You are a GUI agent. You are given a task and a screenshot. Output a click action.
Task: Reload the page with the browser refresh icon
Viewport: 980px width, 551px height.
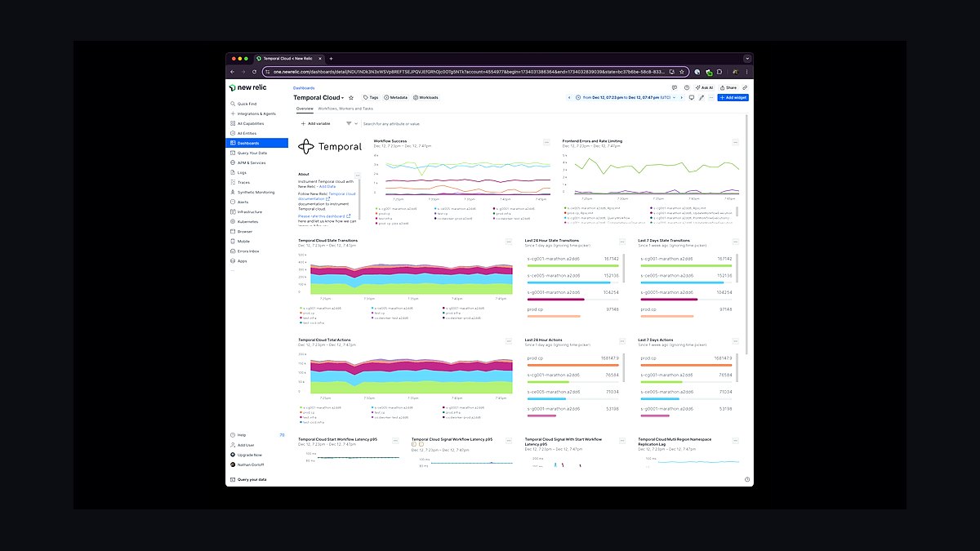point(254,72)
